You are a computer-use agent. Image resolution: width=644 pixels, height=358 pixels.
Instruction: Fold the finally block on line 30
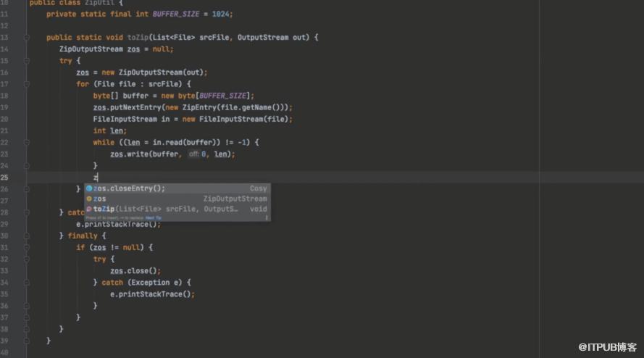pyautogui.click(x=27, y=236)
